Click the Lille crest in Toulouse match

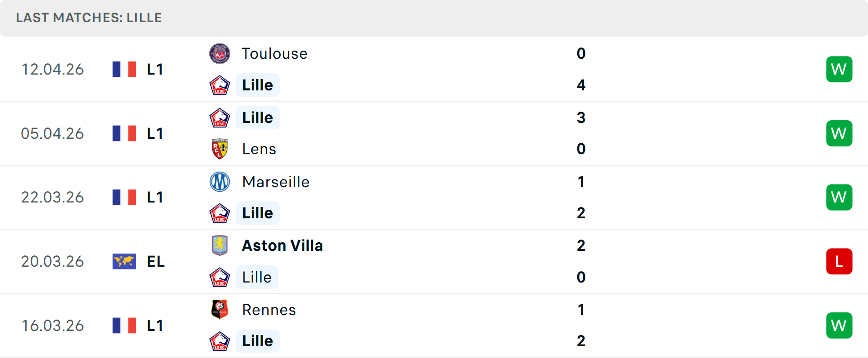pyautogui.click(x=220, y=85)
